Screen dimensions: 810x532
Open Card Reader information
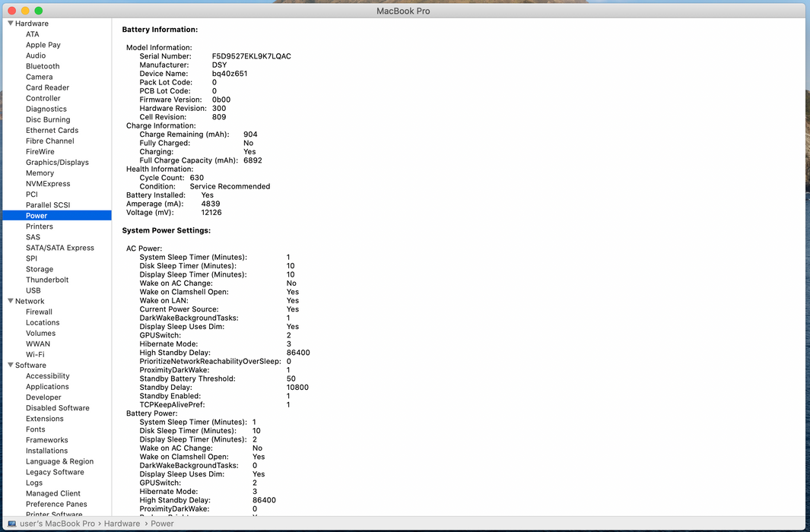[47, 87]
